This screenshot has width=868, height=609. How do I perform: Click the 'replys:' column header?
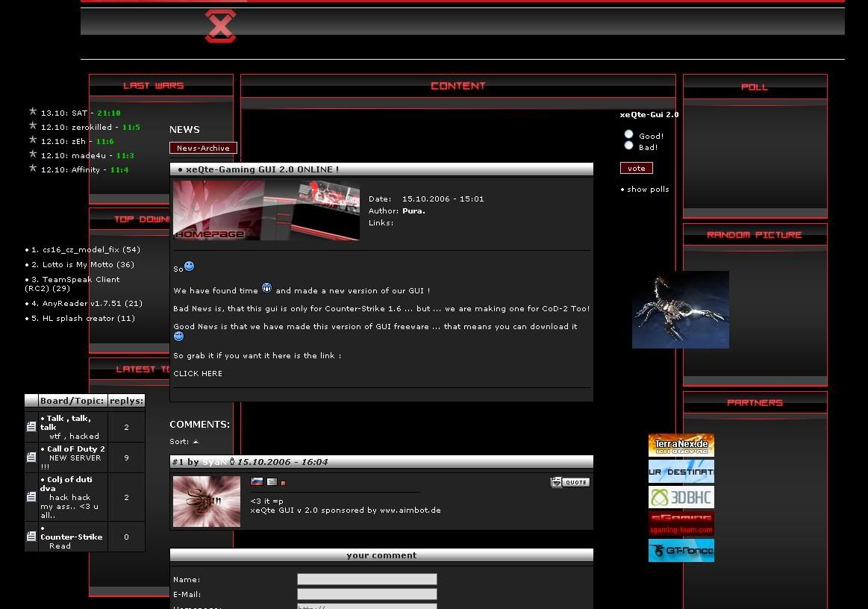(x=126, y=400)
